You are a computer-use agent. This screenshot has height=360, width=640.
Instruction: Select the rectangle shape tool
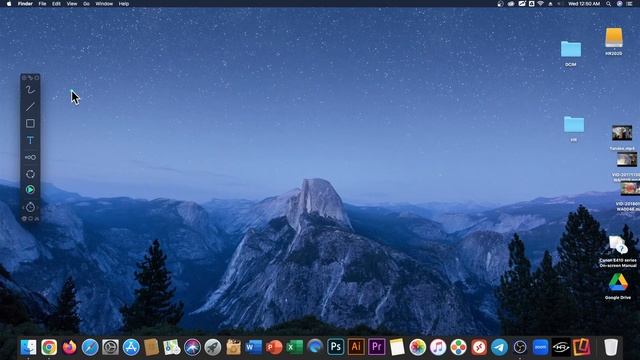30,123
